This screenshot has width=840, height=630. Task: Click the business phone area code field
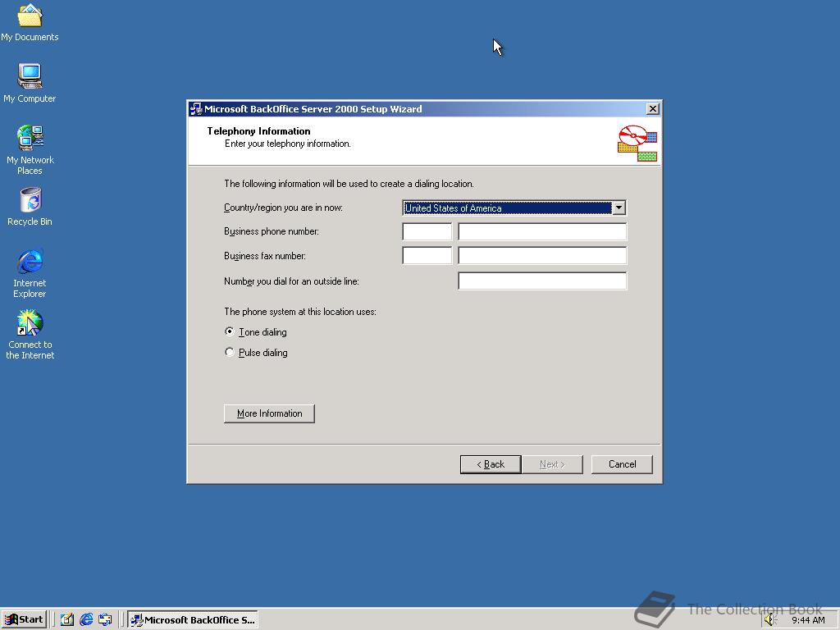point(427,231)
